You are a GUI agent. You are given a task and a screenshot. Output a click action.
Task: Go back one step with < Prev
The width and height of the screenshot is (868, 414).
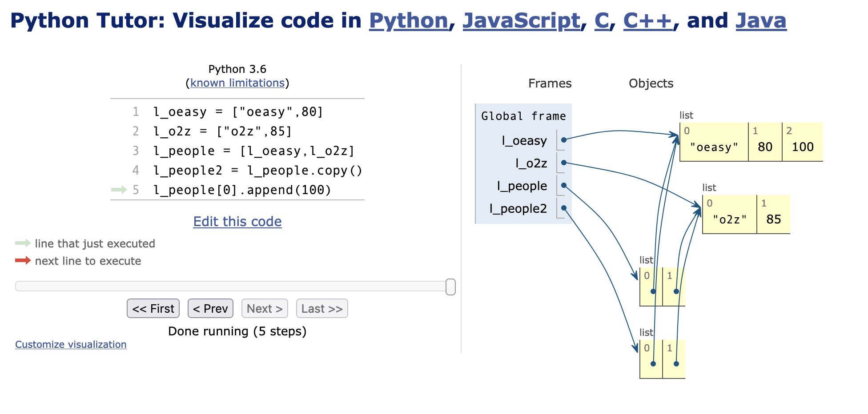click(x=210, y=308)
